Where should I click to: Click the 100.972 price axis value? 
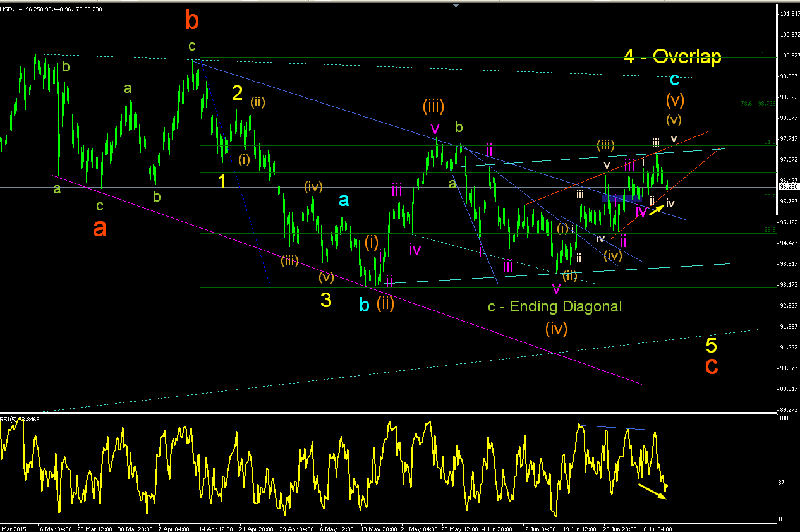pyautogui.click(x=789, y=35)
